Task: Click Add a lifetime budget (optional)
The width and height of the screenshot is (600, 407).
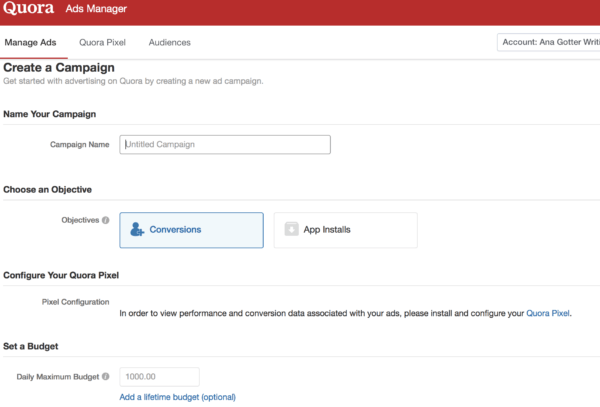Action: [178, 397]
